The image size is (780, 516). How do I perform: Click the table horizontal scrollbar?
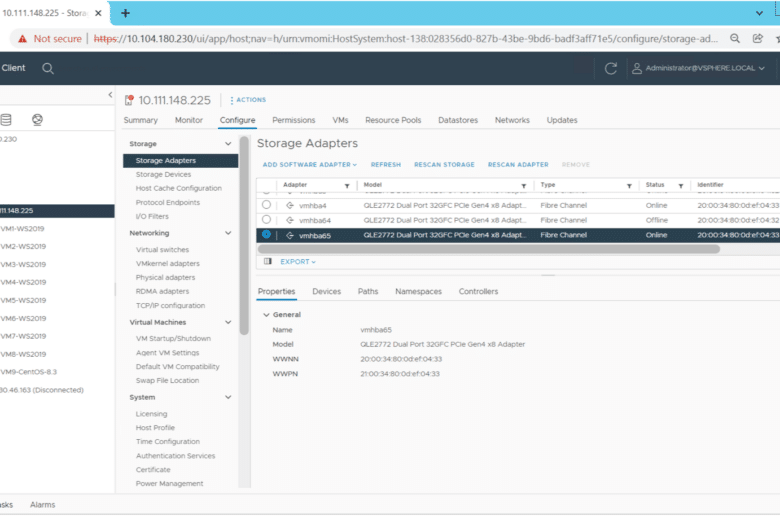tap(488, 249)
